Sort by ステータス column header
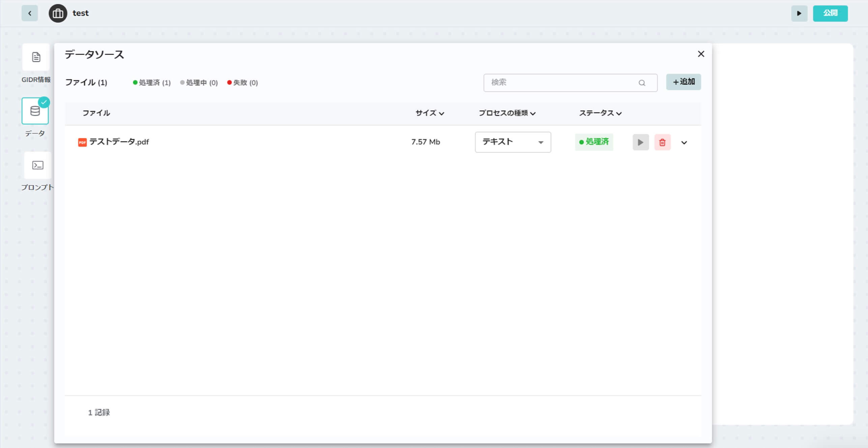 pyautogui.click(x=600, y=113)
